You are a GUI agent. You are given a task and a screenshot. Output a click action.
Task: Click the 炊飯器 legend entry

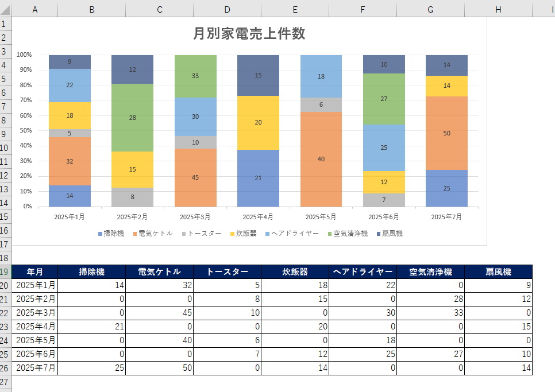(244, 234)
